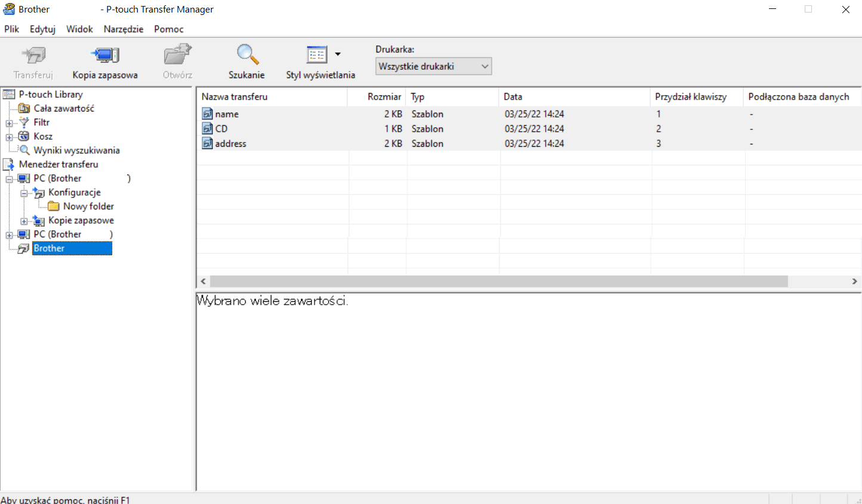
Task: Open the Drukarka printer dropdown
Action: pos(433,66)
